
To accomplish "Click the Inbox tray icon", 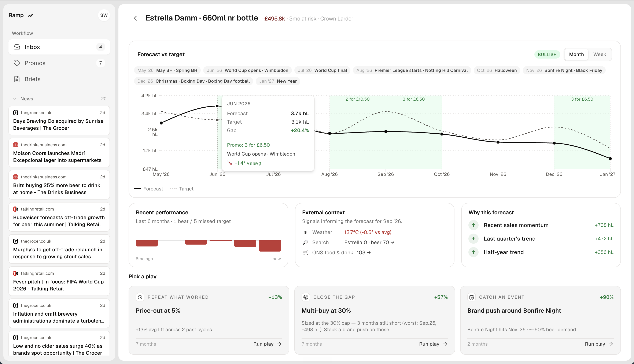I will [17, 47].
